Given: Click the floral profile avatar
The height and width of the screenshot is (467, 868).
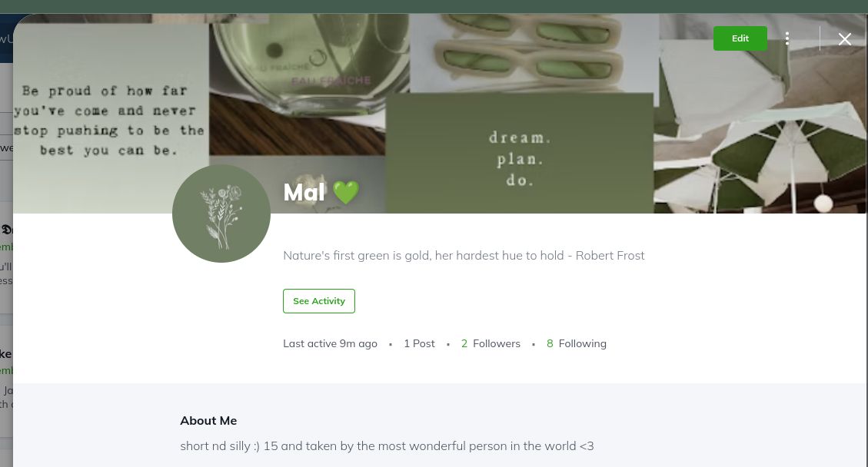Looking at the screenshot, I should tap(221, 214).
